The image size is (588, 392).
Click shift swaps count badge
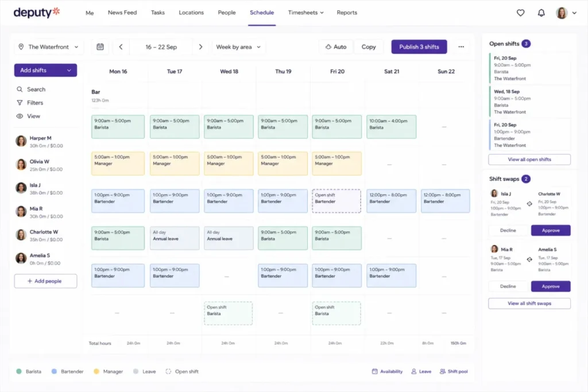pyautogui.click(x=526, y=179)
